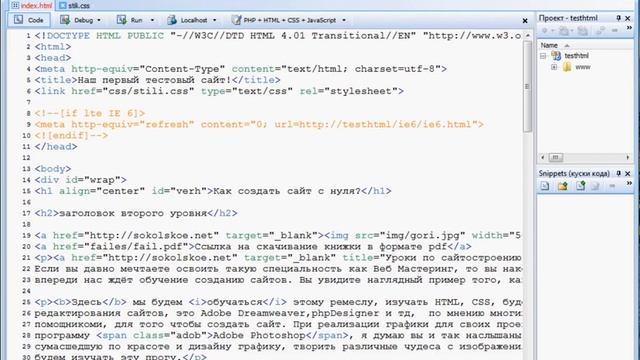Click the Localhost globe icon
The height and width of the screenshot is (360, 640).
[172, 20]
